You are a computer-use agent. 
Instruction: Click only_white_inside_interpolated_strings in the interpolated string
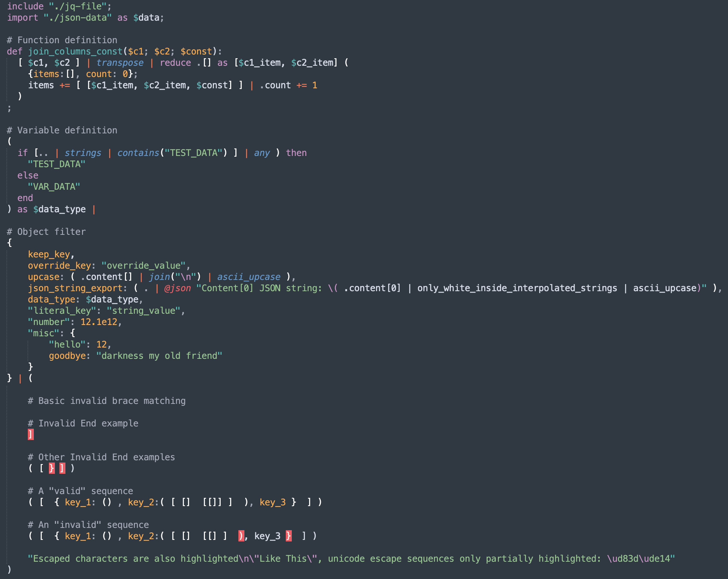pos(517,288)
